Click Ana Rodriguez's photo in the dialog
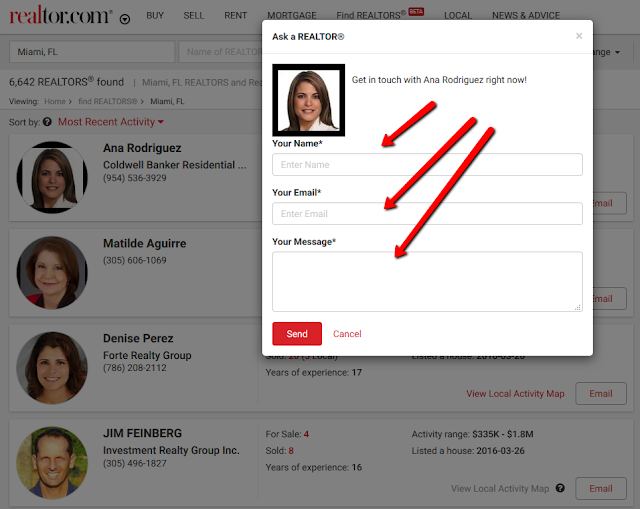The width and height of the screenshot is (640, 509). 309,100
